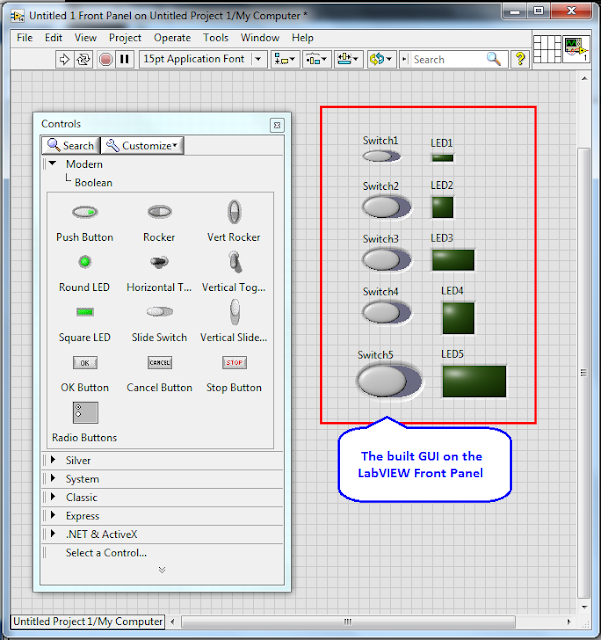Viewport: 601px width, 640px height.
Task: Click the VI icon in the top-right corner
Action: (x=576, y=49)
